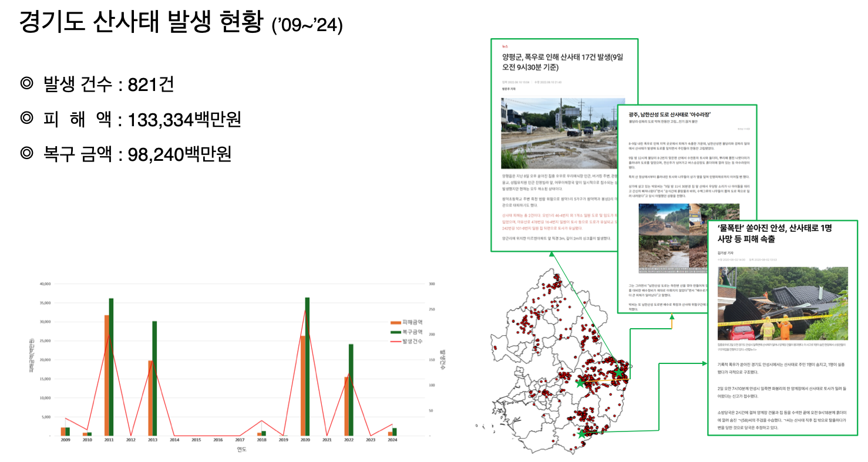Viewport: 868px width, 462px height.
Task: Click the 2013 orange damage bar
Action: point(150,399)
